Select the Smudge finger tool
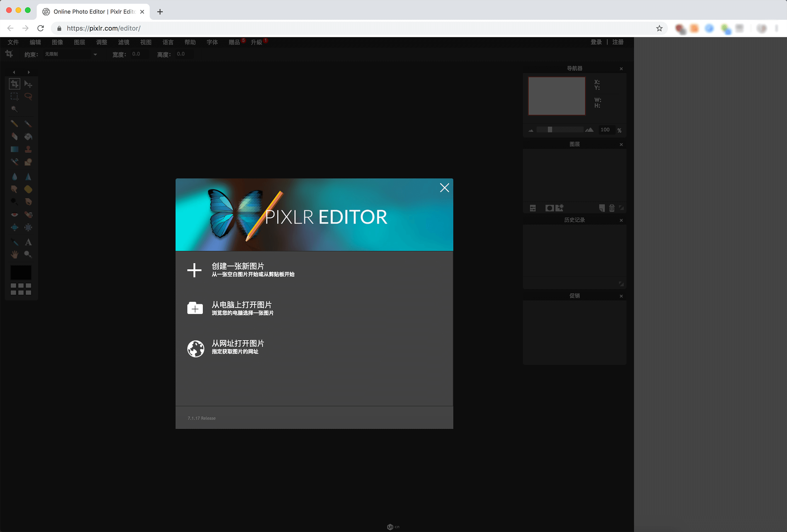 click(x=14, y=189)
